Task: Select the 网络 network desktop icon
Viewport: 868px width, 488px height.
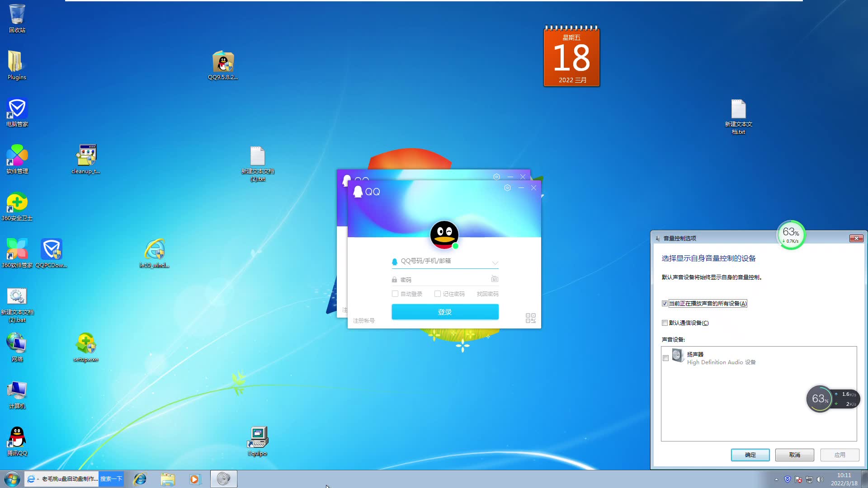Action: (17, 347)
